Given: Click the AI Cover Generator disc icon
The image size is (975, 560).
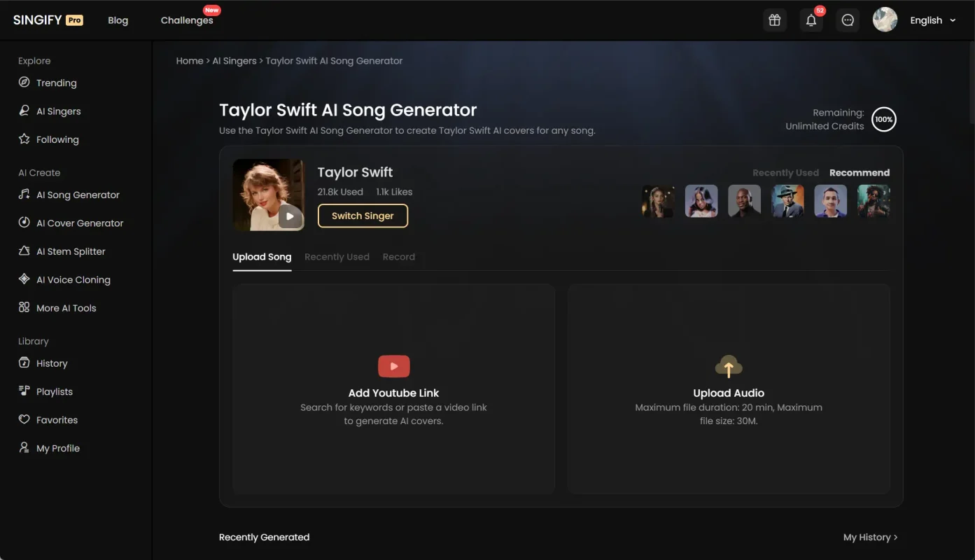Looking at the screenshot, I should click(24, 223).
